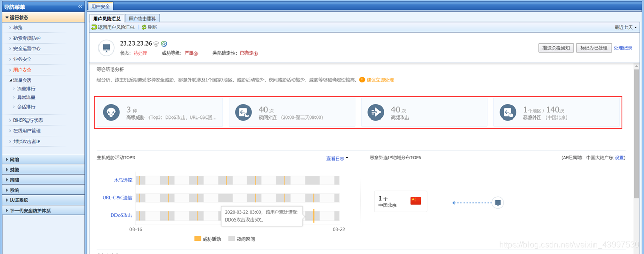Viewport: 644px width, 254px height.
Task: Open 勒索专项防护 in the navigation menu
Action: [27, 38]
